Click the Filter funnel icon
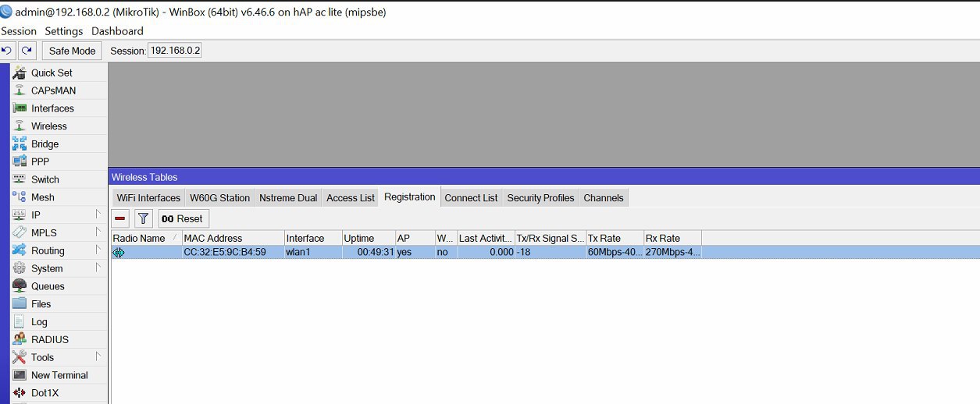 tap(144, 218)
